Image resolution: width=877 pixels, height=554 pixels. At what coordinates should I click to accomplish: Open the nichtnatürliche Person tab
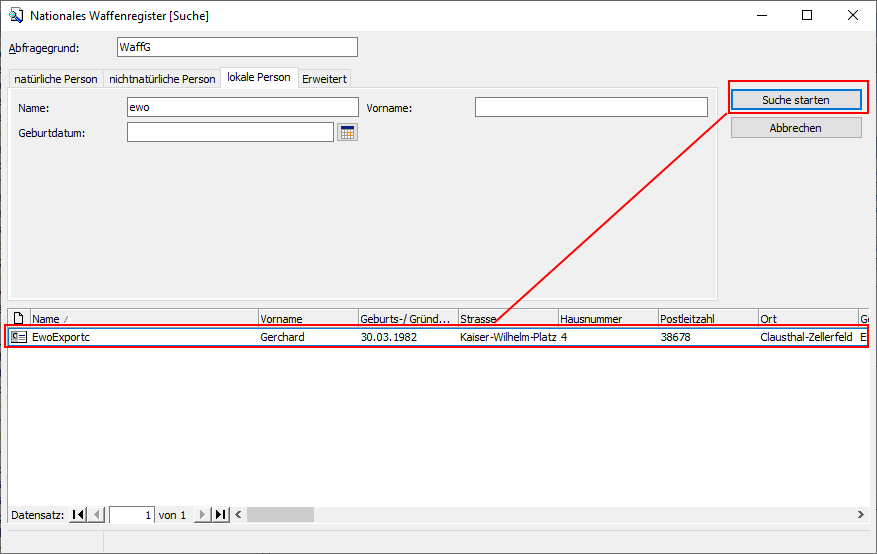pos(162,79)
